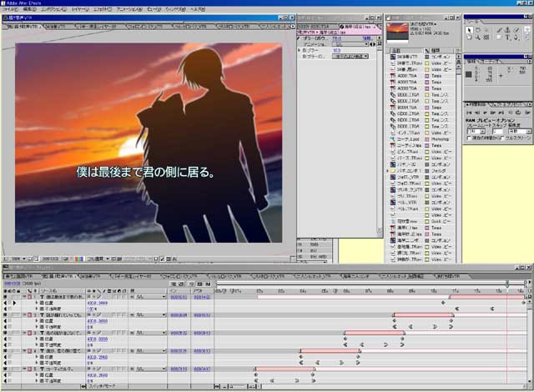Jump to previous position keyframe on layer 1
The width and height of the screenshot is (534, 392).
click(5, 303)
